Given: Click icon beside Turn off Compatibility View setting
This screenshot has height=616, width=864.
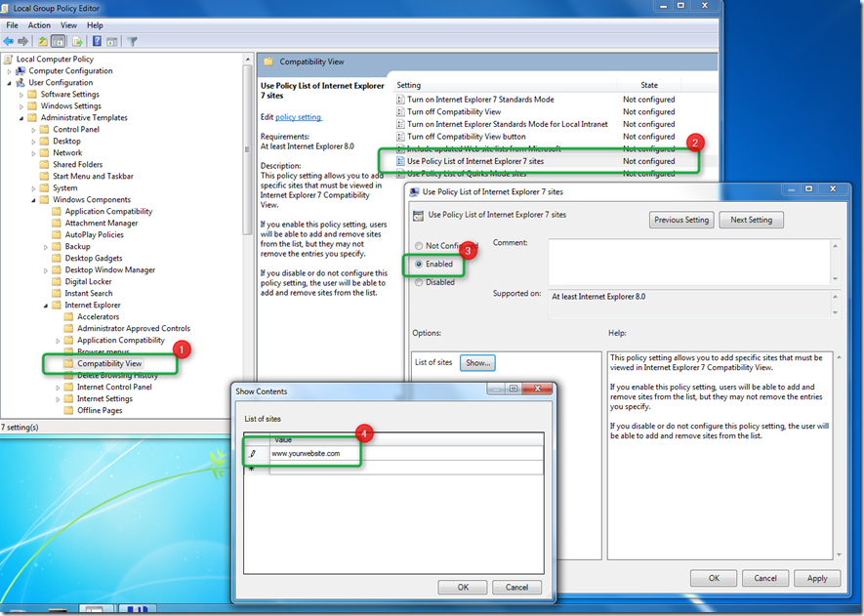Looking at the screenshot, I should pos(400,112).
